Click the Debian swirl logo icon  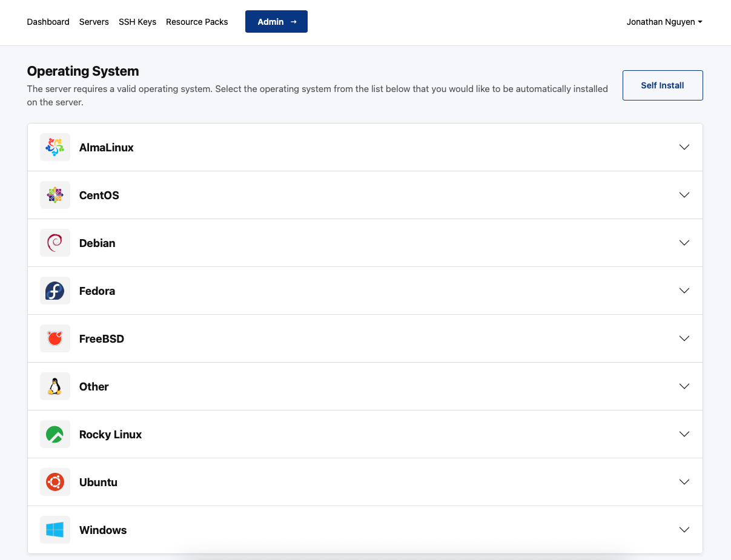[x=55, y=243]
